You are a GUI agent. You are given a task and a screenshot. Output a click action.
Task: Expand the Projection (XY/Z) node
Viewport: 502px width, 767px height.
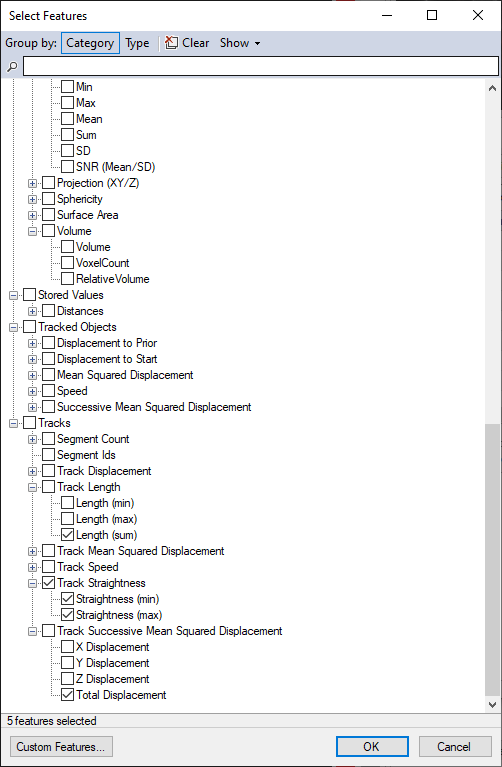pyautogui.click(x=32, y=183)
